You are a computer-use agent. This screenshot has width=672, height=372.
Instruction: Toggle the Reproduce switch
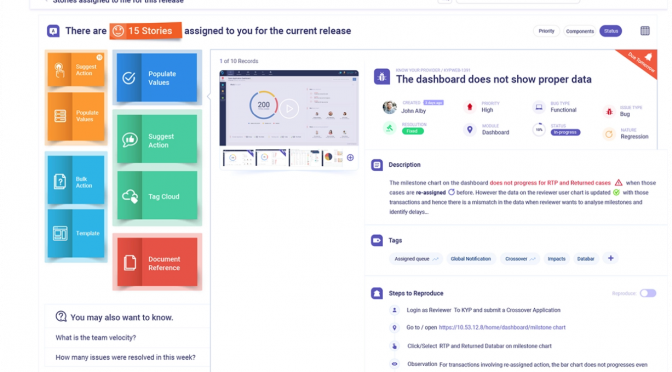tap(648, 293)
